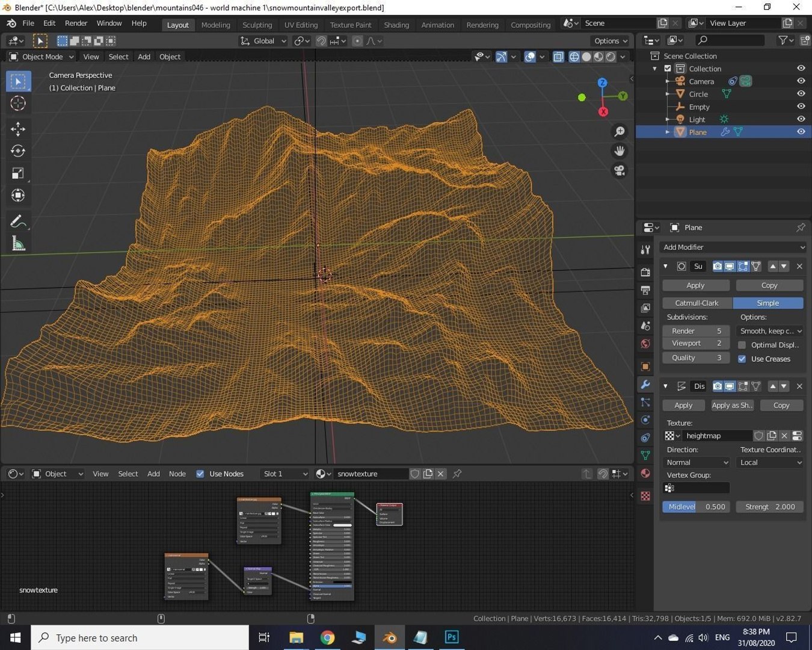The width and height of the screenshot is (812, 650).
Task: Toggle visibility of Camera in outliner
Action: point(801,81)
